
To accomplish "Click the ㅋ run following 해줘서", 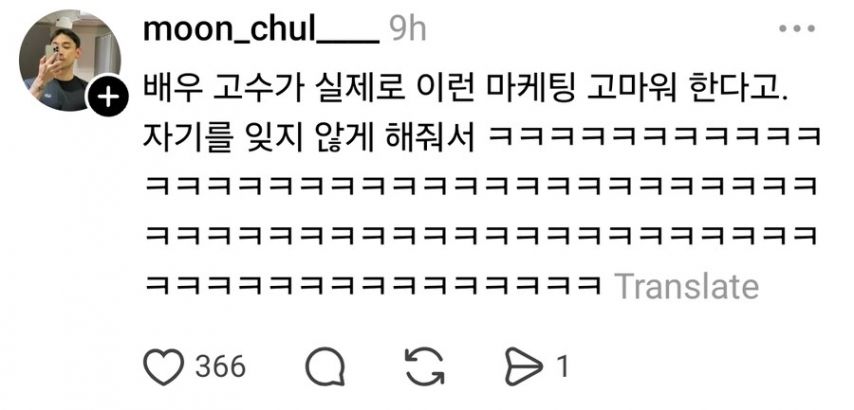I will pos(655,136).
